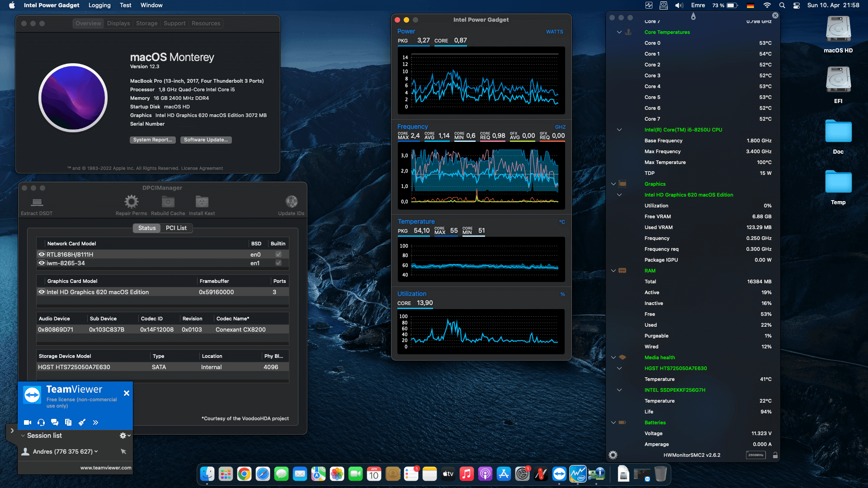
Task: Collapse Media health section
Action: point(613,357)
